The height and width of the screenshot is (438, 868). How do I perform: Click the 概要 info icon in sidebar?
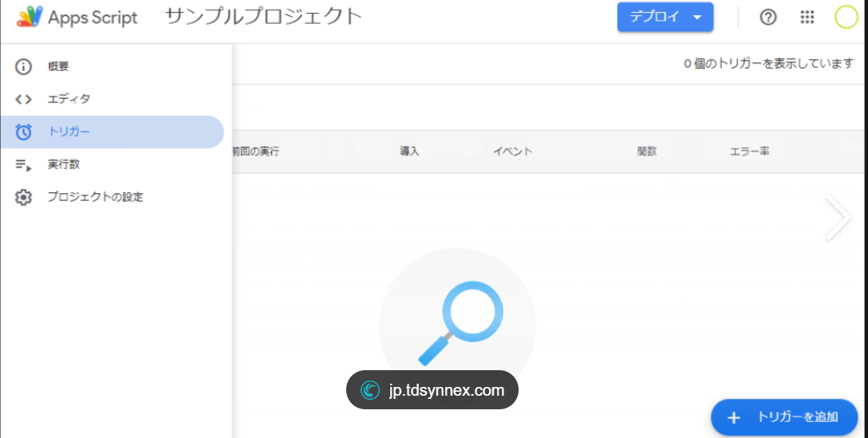[24, 67]
